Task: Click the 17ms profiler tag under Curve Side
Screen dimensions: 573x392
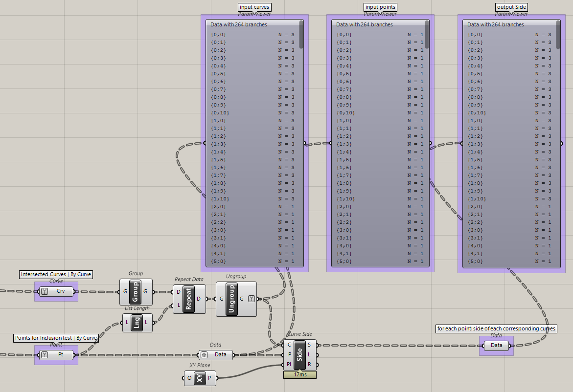Action: tap(299, 374)
